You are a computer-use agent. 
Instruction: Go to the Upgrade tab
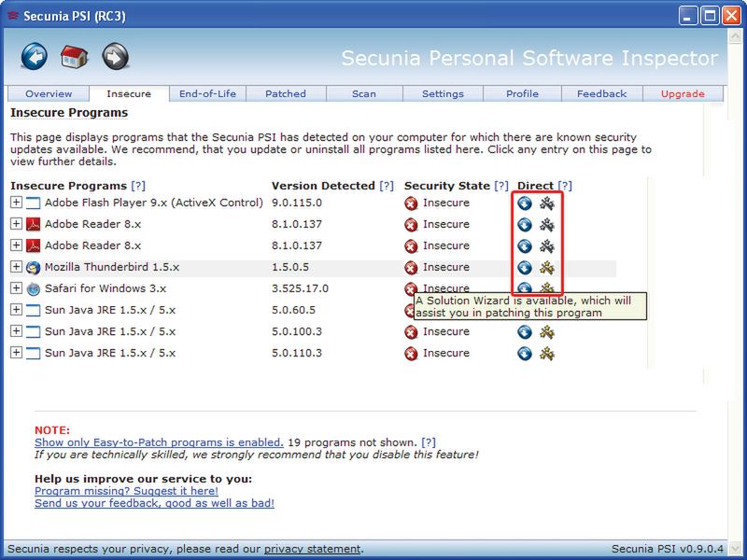coord(683,93)
